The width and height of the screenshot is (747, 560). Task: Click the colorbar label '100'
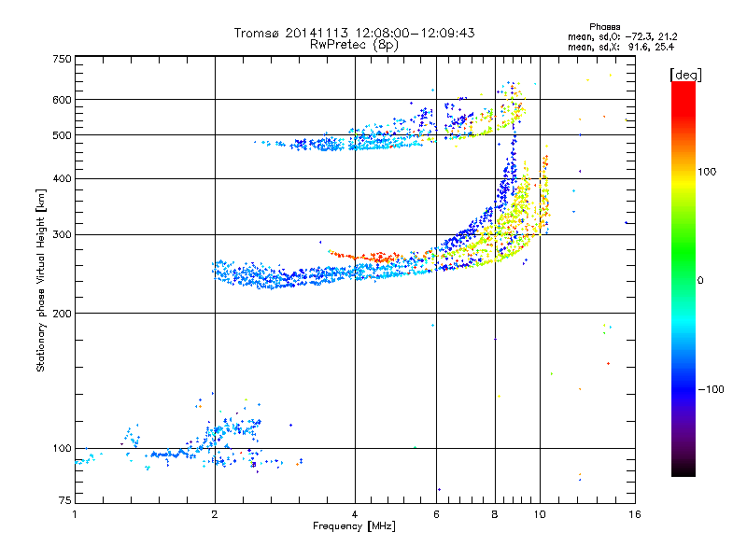(x=707, y=172)
